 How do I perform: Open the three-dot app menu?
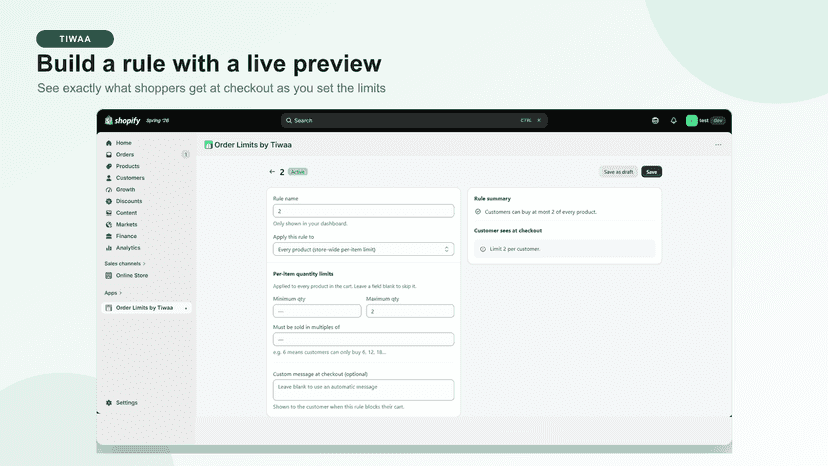point(718,145)
